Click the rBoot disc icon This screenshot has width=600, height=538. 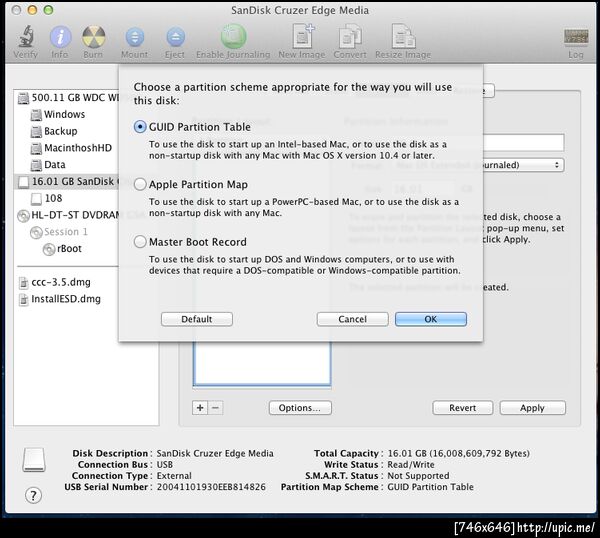pos(49,249)
